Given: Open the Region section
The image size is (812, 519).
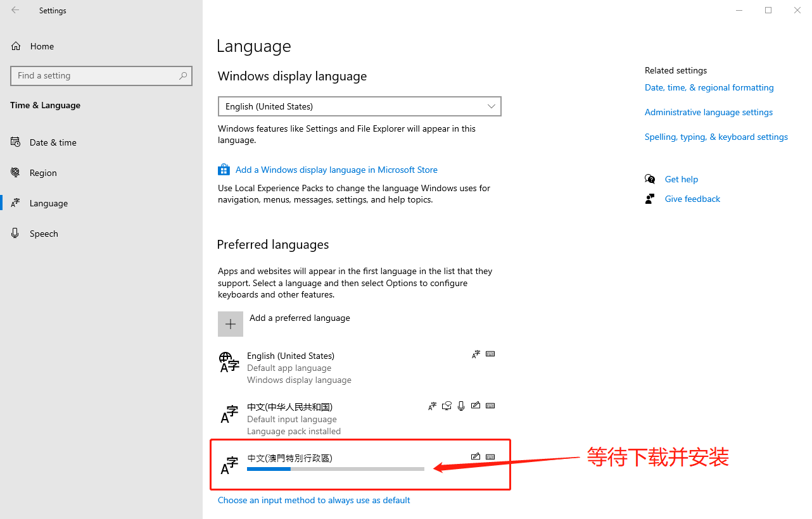Looking at the screenshot, I should coord(101,173).
